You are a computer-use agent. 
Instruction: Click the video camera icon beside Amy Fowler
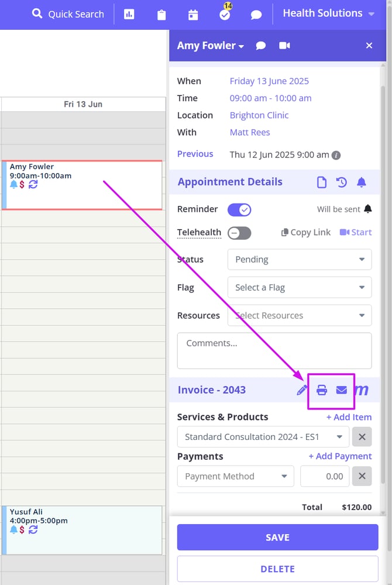pos(285,46)
